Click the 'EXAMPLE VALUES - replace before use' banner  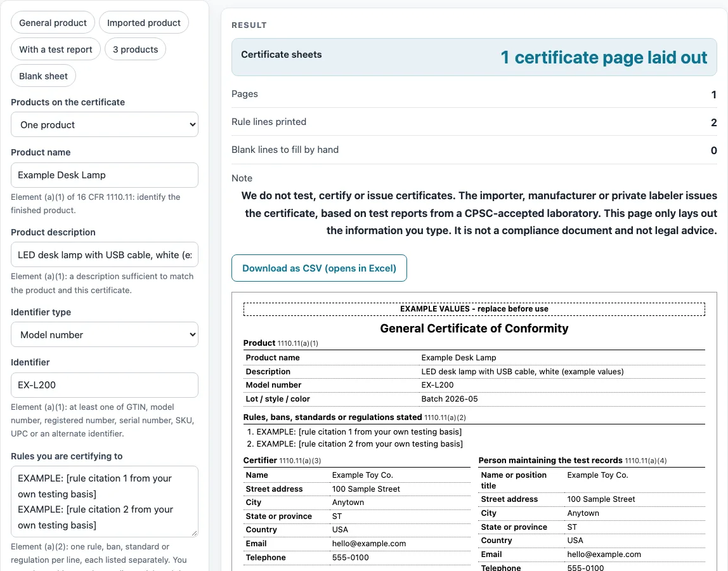click(x=474, y=309)
